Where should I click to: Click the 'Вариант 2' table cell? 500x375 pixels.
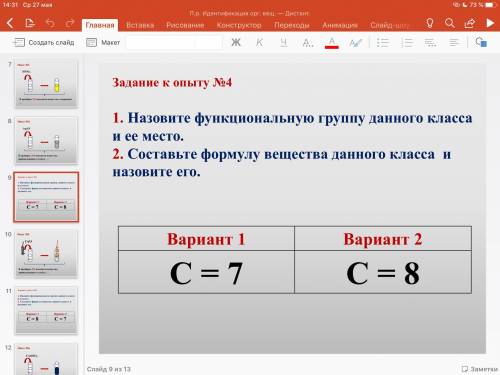(x=383, y=239)
